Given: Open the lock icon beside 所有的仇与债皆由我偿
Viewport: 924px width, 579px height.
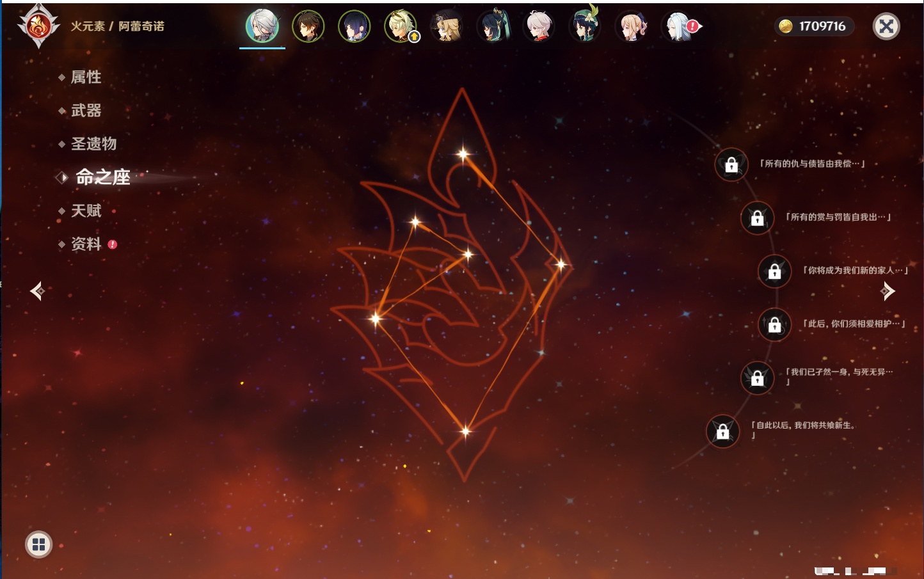Looking at the screenshot, I should click(x=731, y=164).
